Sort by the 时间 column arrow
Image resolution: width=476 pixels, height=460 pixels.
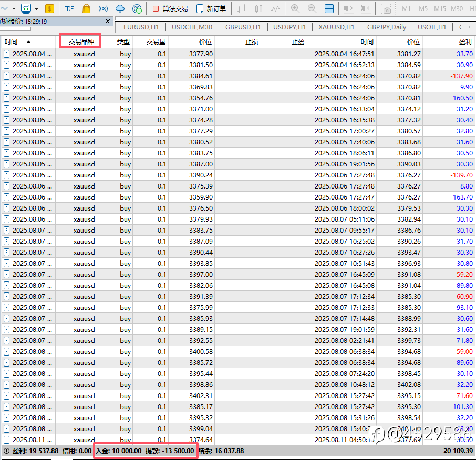(x=28, y=41)
